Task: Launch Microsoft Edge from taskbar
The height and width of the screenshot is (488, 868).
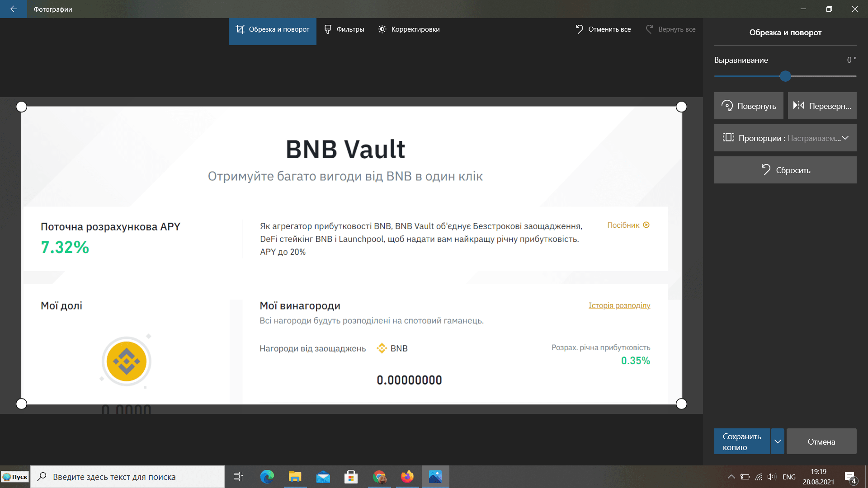Action: point(267,477)
